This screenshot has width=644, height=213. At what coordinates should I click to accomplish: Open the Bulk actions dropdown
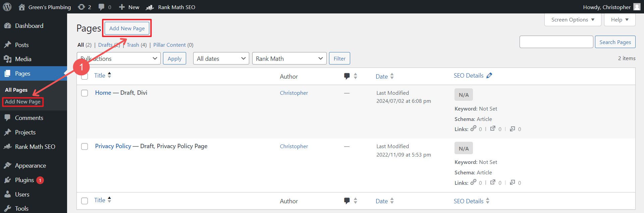pyautogui.click(x=119, y=58)
